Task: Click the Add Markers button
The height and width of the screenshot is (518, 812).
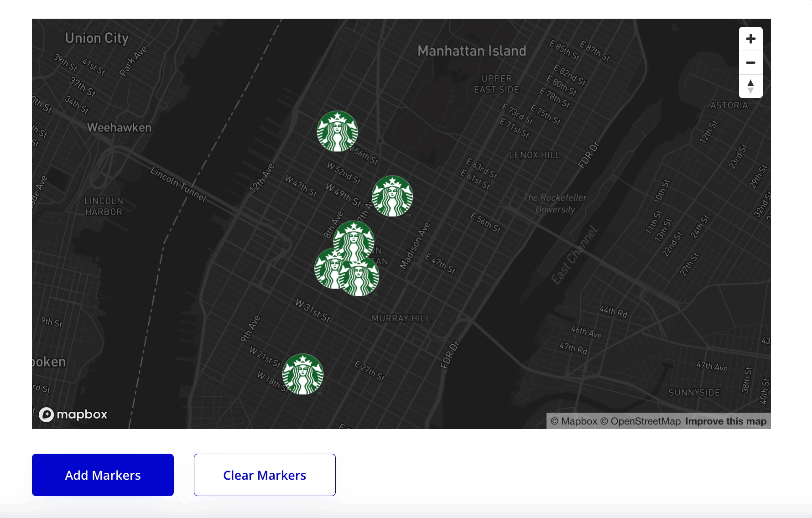Action: click(103, 475)
